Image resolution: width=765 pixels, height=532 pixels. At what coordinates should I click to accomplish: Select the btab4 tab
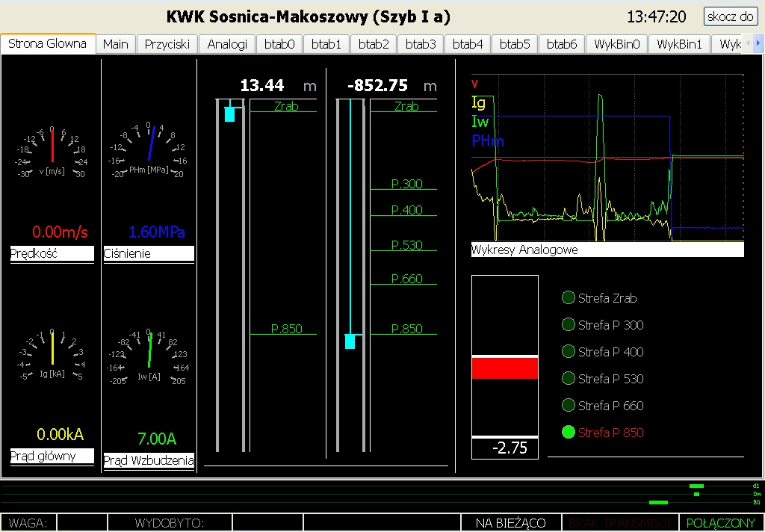pos(468,44)
